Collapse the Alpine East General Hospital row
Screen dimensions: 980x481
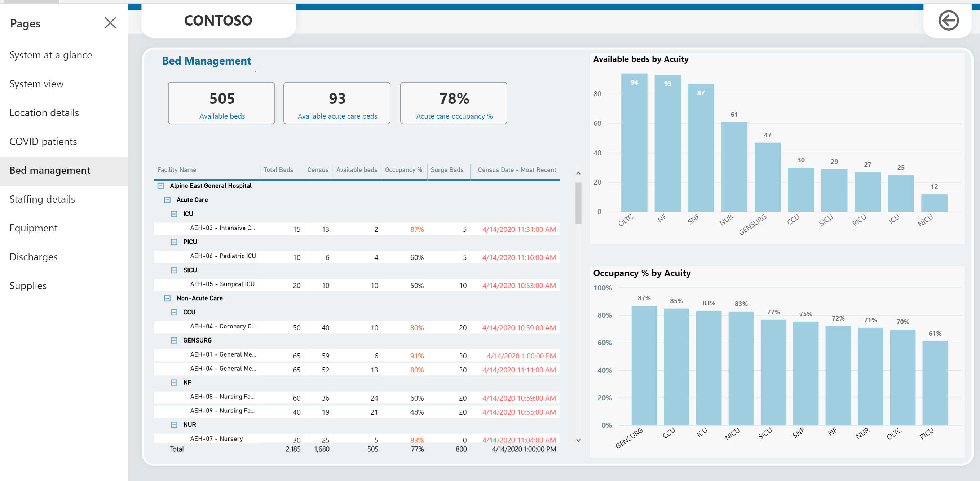(162, 186)
